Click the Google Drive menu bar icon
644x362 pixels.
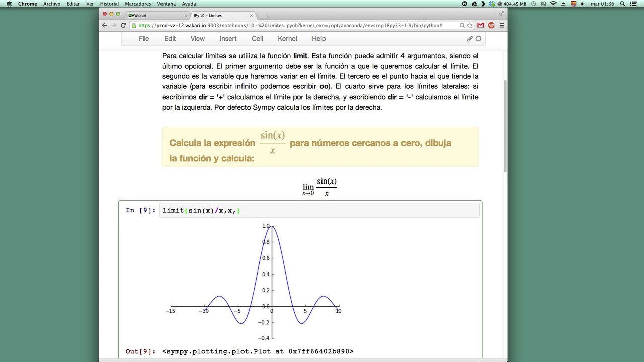474,4
